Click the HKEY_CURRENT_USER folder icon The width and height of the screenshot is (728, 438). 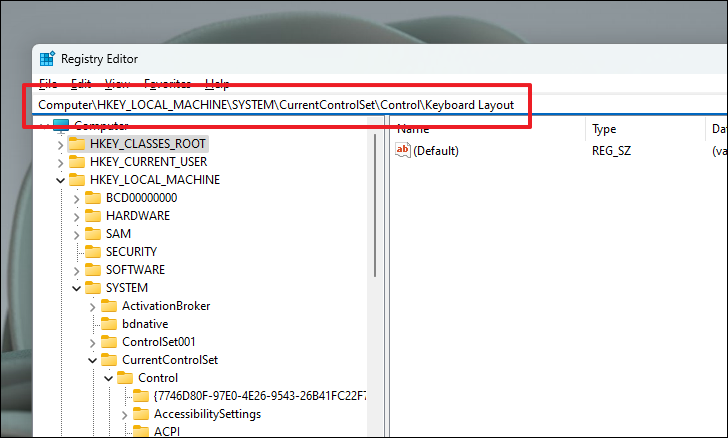click(x=77, y=162)
